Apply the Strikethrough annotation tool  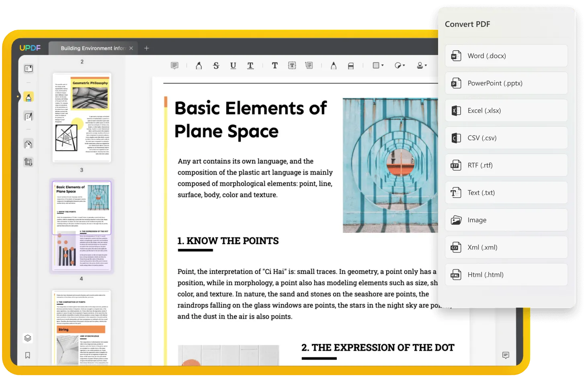(x=216, y=66)
